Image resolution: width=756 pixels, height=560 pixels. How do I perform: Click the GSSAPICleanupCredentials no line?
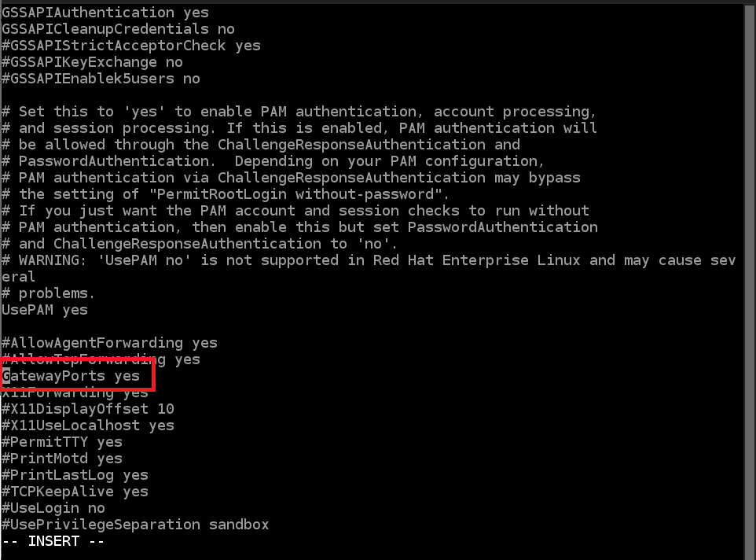point(118,29)
